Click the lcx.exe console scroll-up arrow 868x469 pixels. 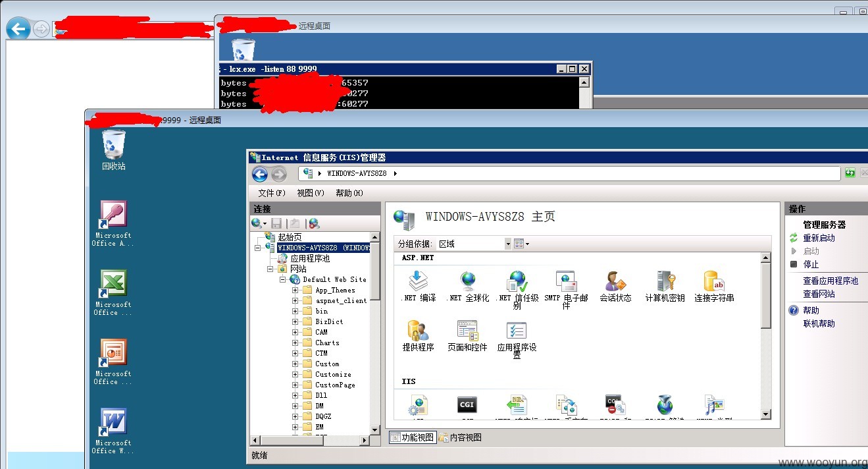tap(584, 82)
